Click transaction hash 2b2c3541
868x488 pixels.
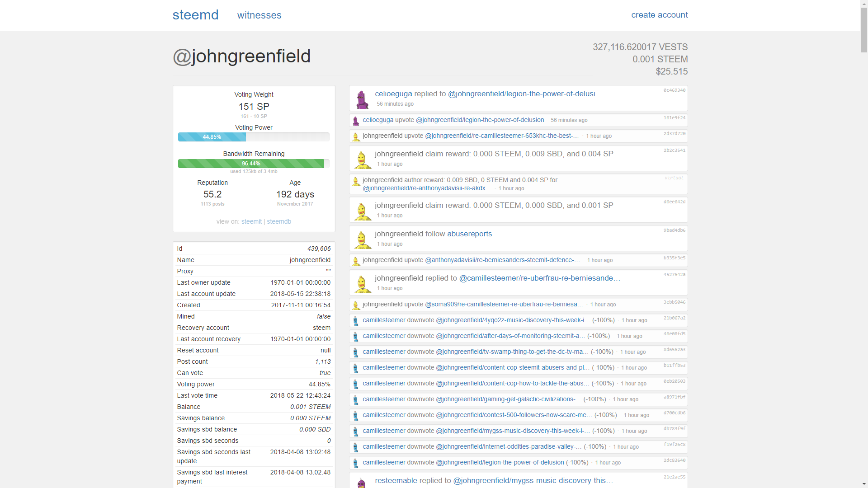674,150
